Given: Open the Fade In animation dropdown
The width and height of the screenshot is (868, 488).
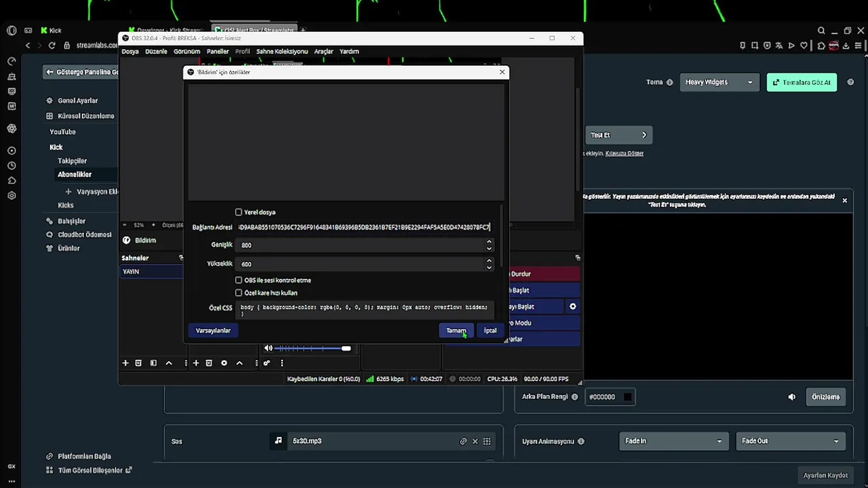Looking at the screenshot, I should point(673,441).
